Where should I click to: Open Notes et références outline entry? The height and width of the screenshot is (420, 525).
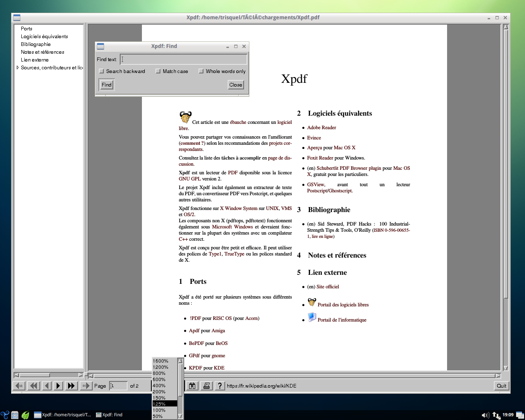tap(43, 52)
